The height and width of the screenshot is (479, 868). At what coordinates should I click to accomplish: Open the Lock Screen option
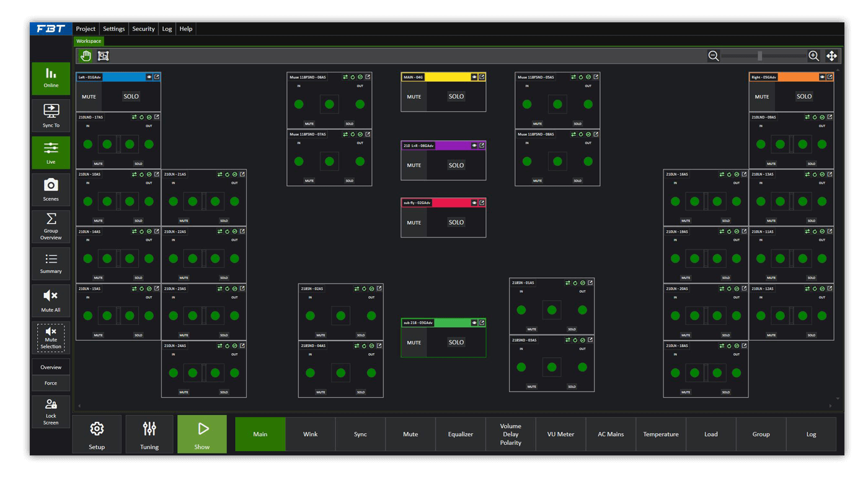[x=51, y=412]
